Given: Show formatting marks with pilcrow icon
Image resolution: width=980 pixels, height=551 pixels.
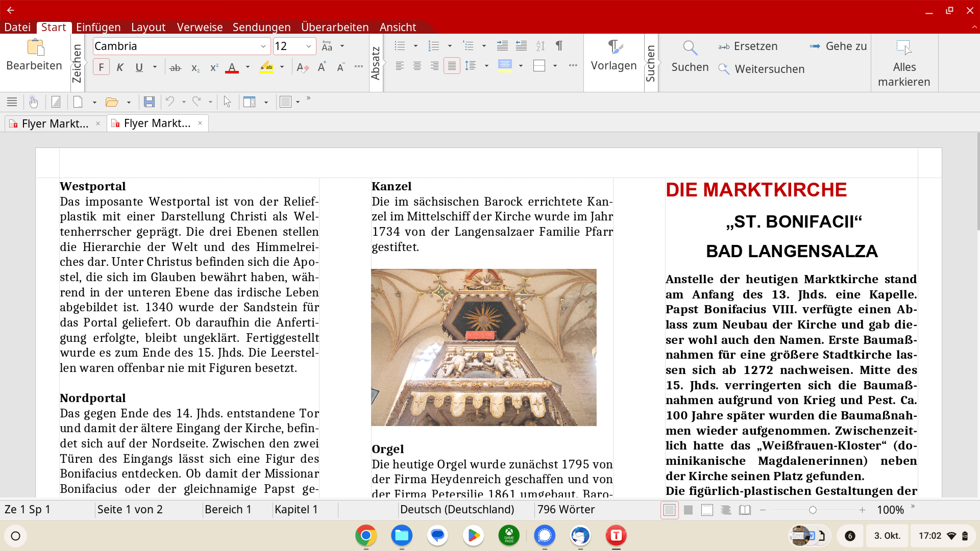Looking at the screenshot, I should pyautogui.click(x=559, y=46).
